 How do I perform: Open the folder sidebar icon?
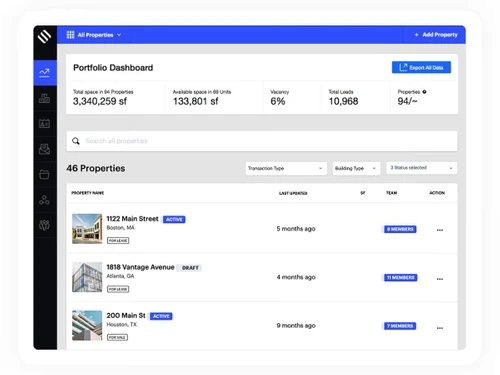point(44,174)
